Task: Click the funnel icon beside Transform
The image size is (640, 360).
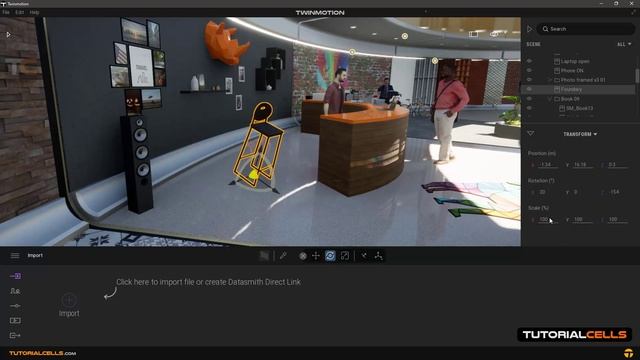Action: click(531, 133)
